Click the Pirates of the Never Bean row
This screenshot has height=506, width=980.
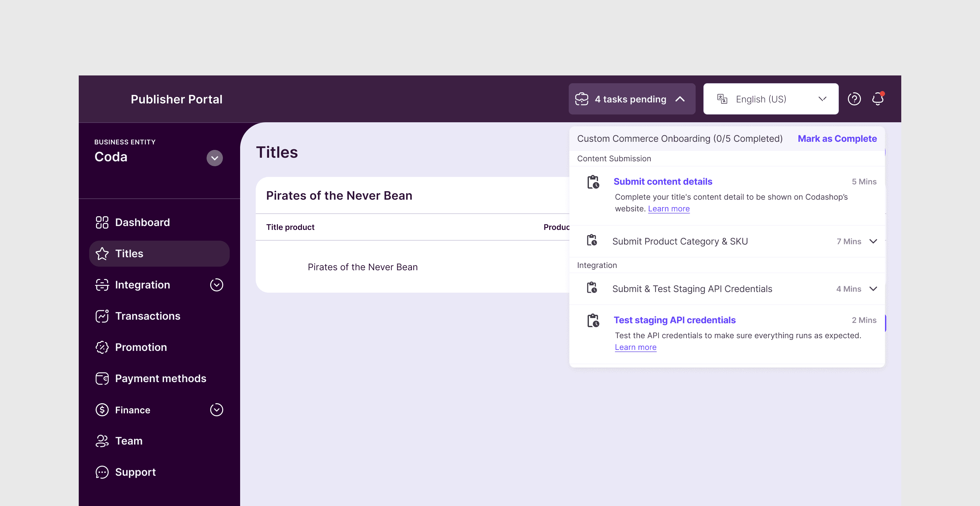tap(413, 267)
